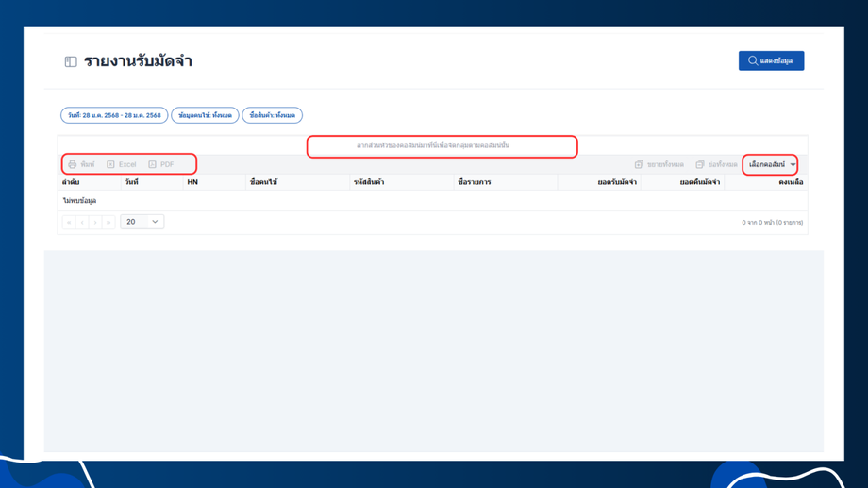868x488 pixels.
Task: Click expand all (ขยายทั้งหมด) button
Action: click(x=659, y=164)
